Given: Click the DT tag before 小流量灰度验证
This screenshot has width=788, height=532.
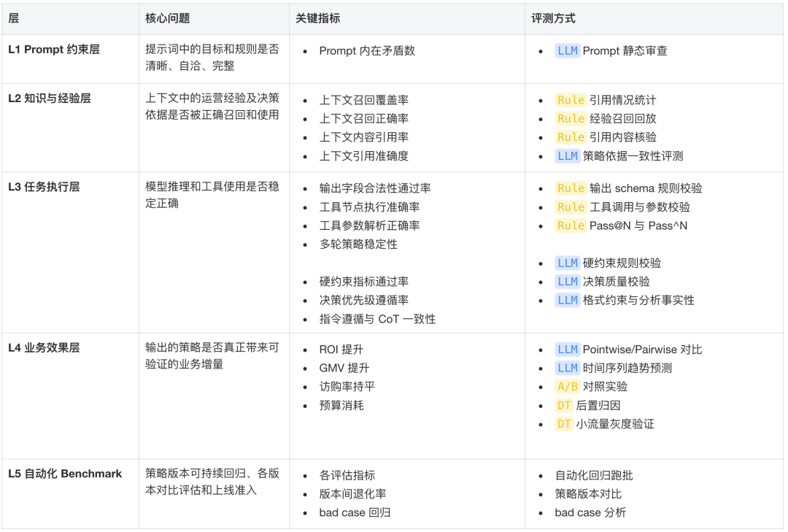Looking at the screenshot, I should pos(564,424).
